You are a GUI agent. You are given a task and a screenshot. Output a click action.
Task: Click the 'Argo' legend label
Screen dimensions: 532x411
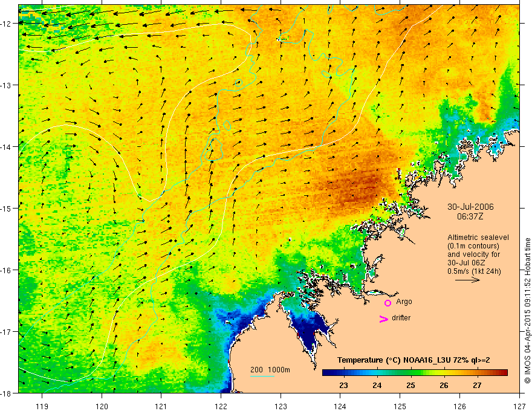(404, 302)
